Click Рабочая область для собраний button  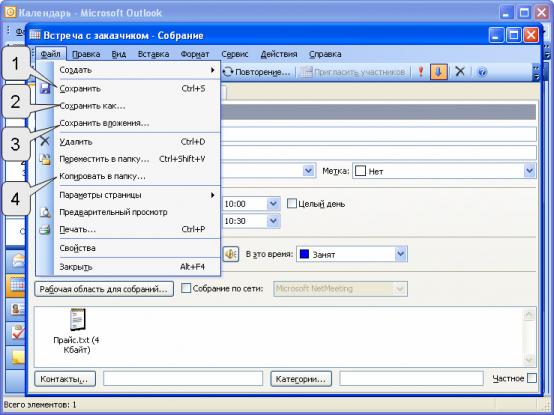click(x=104, y=289)
